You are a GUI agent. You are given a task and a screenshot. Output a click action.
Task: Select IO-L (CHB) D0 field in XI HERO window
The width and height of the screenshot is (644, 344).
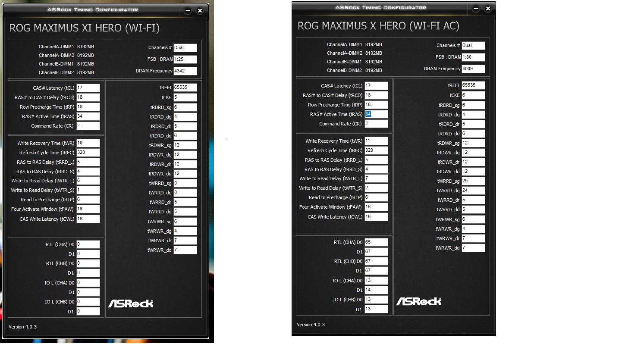click(x=88, y=302)
